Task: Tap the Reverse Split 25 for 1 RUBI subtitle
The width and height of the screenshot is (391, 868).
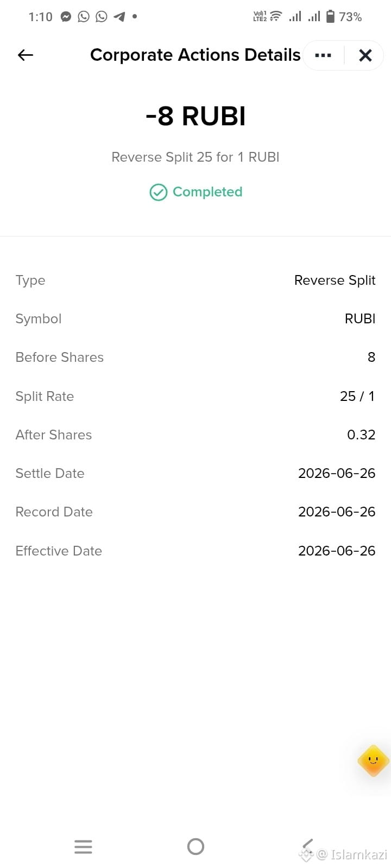Action: pos(195,157)
